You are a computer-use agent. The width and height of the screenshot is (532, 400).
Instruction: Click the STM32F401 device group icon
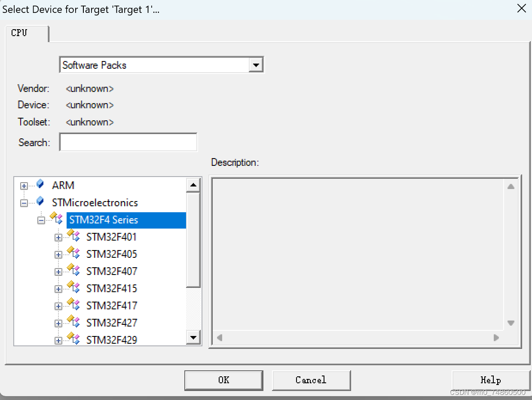pyautogui.click(x=74, y=236)
